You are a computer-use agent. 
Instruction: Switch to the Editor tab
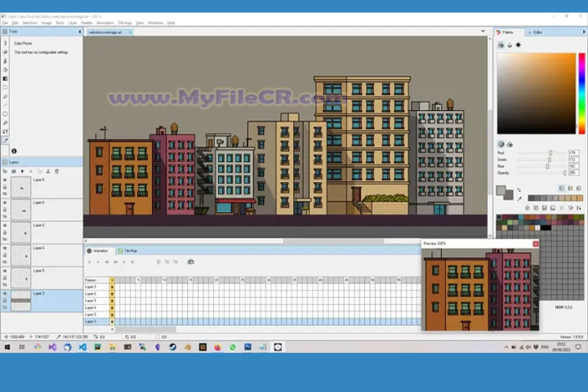[x=535, y=33]
